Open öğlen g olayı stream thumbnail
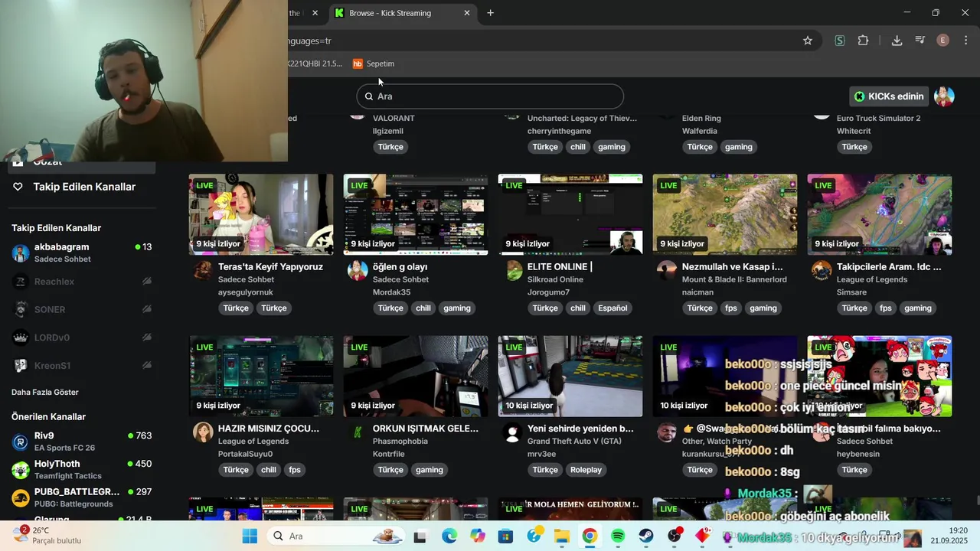Screen dimensions: 980x551 [x=416, y=214]
